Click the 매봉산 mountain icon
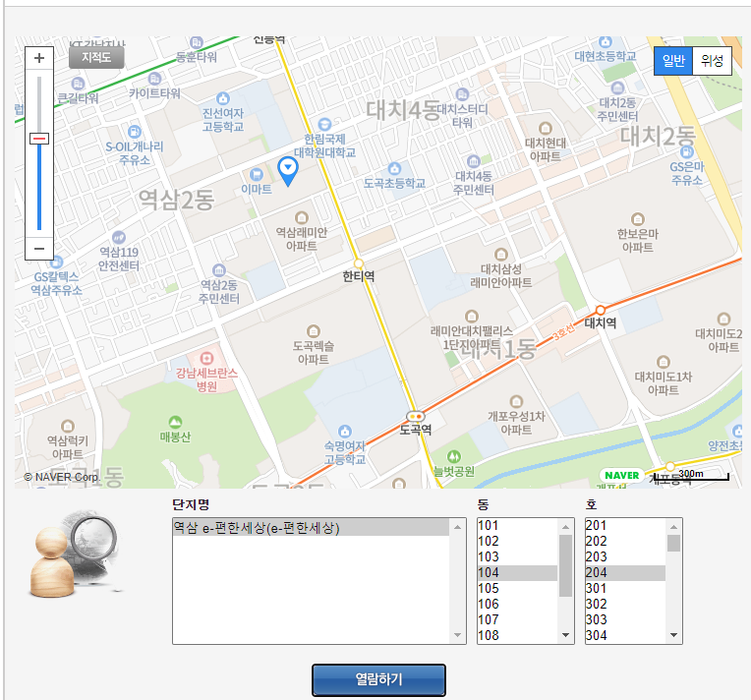The height and width of the screenshot is (700, 751). (175, 422)
